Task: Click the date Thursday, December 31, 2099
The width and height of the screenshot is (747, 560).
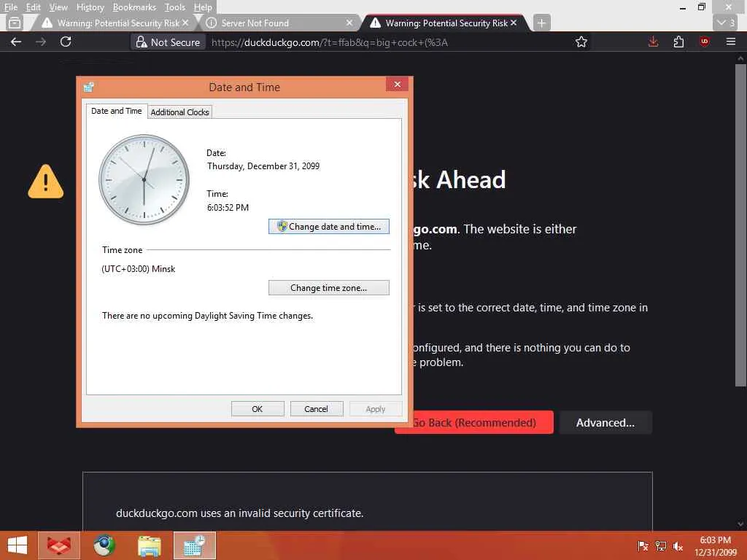Action: (263, 166)
